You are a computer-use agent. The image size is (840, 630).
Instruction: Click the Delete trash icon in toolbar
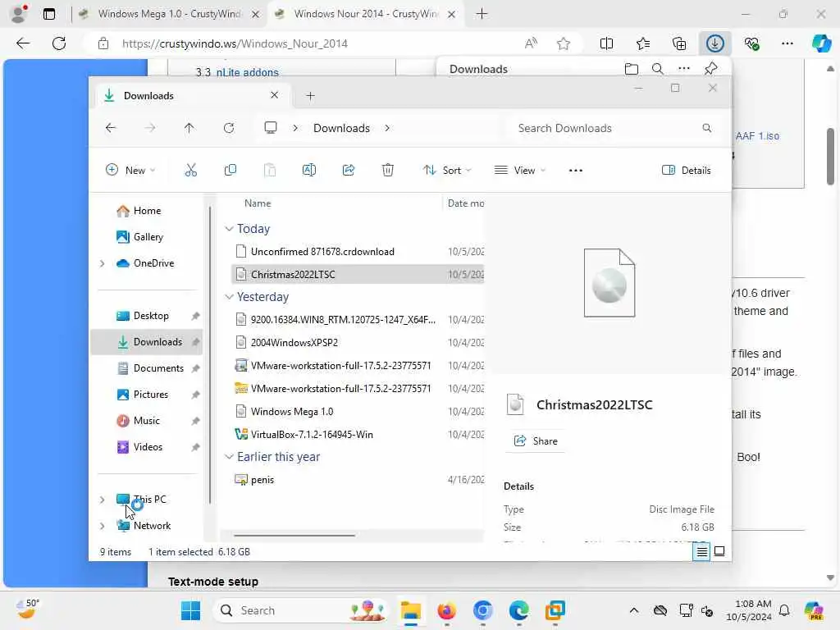point(388,171)
